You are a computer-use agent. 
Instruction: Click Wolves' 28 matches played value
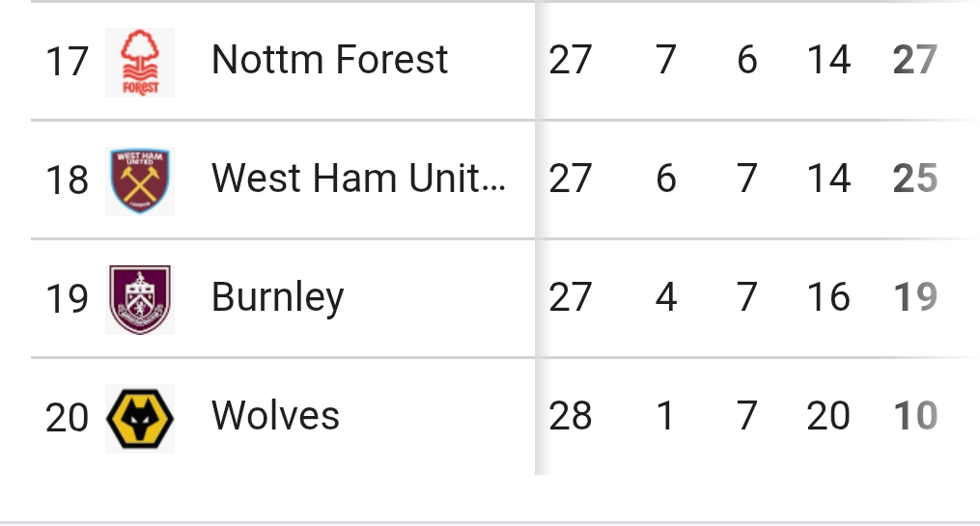570,416
